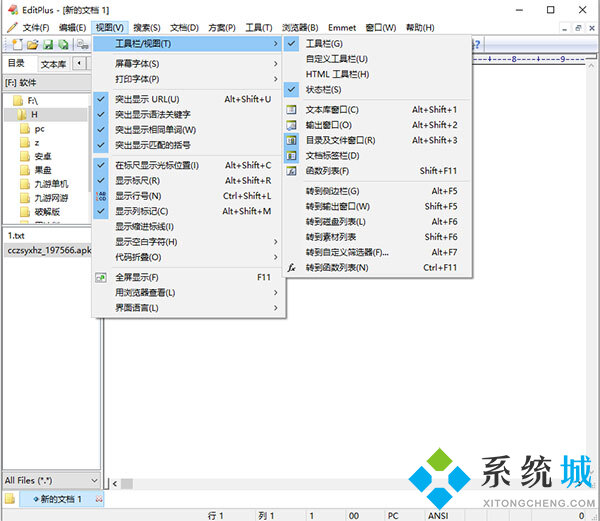The image size is (600, 521).
Task: Open the 帮助(H) menu
Action: (x=420, y=28)
